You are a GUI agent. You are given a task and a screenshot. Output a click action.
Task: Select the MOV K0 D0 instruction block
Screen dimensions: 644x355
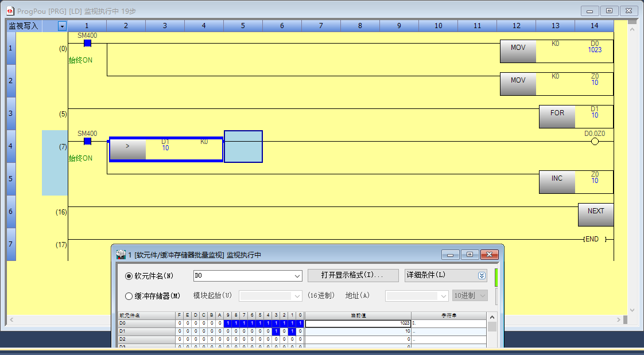coord(556,51)
